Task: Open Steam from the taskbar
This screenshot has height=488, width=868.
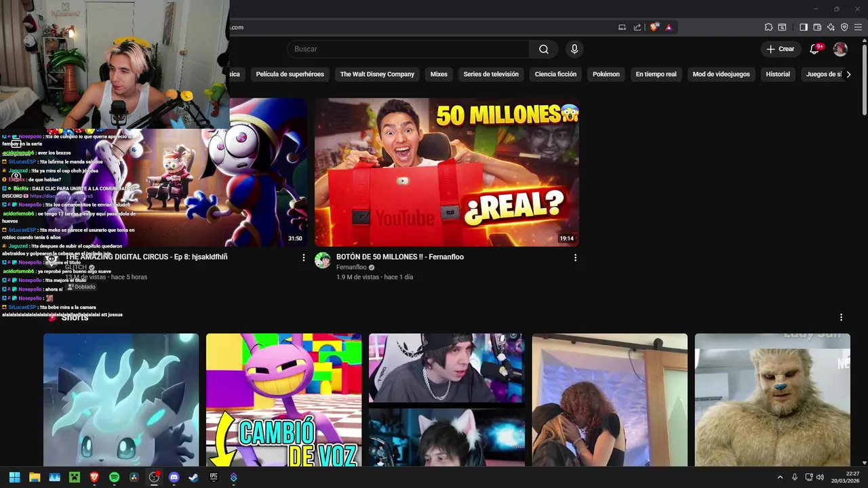Action: click(193, 477)
